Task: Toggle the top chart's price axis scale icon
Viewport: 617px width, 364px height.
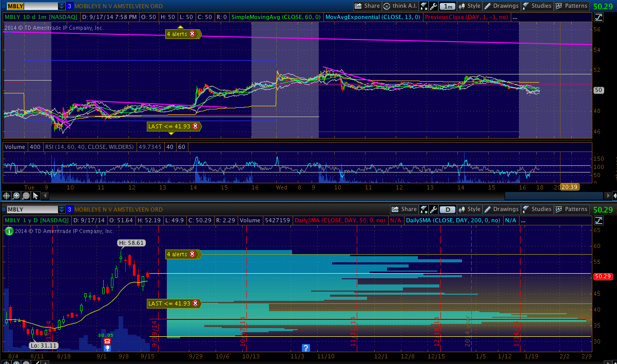Action: tap(599, 17)
